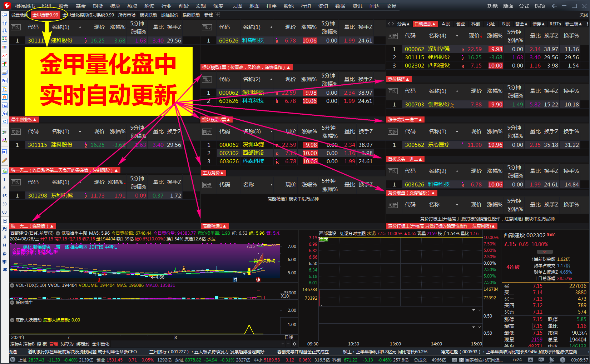590x364 pixels.
Task: Switch to the 指标B tab at bottom
Action: click(29, 344)
